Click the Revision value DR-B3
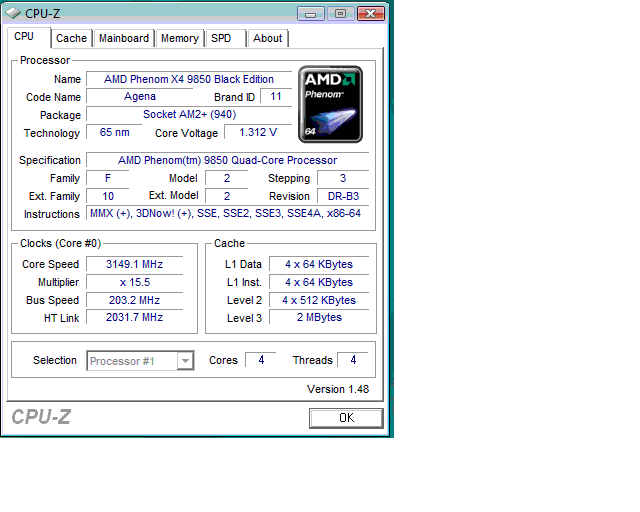This screenshot has width=640, height=512. pyautogui.click(x=343, y=196)
